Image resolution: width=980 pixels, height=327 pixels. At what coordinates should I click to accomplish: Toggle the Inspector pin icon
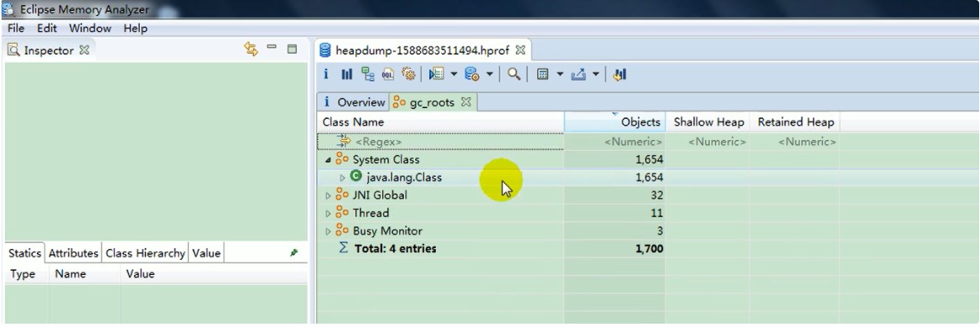pyautogui.click(x=293, y=253)
